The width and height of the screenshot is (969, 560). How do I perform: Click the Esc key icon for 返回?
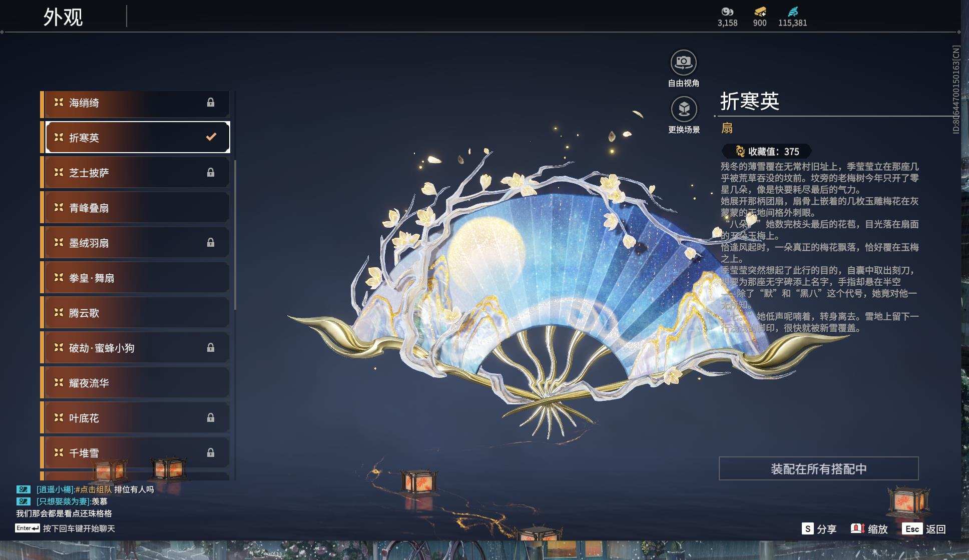pos(912,528)
